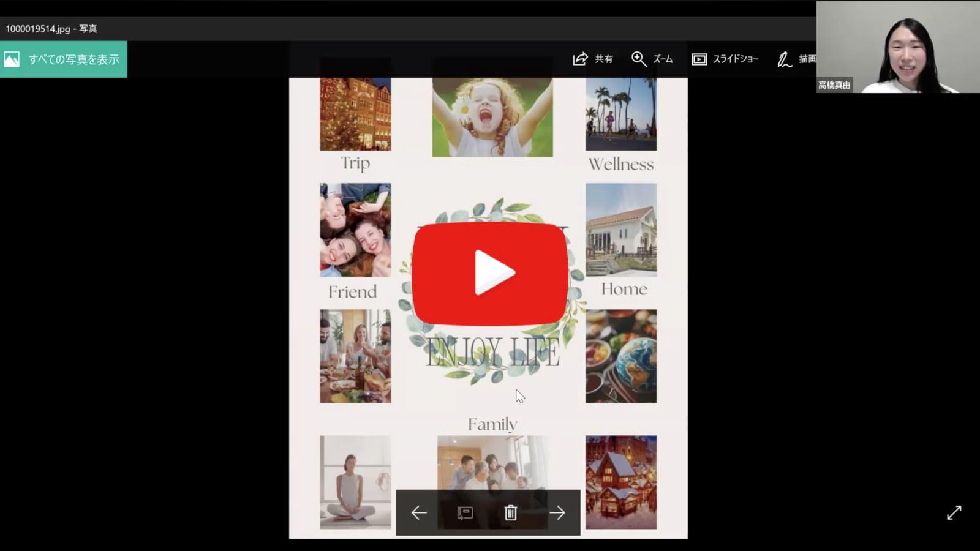Image resolution: width=980 pixels, height=551 pixels.
Task: Click the すべての写真を表示 button
Action: click(x=64, y=59)
